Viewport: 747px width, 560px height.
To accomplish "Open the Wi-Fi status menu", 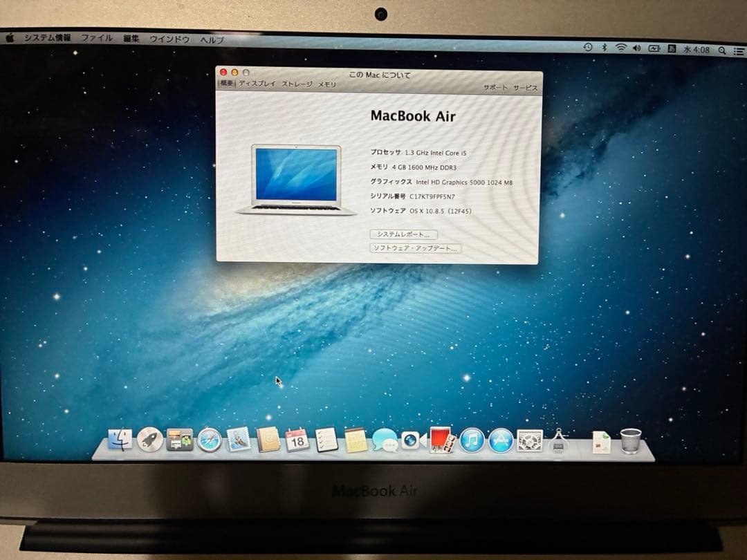I will pyautogui.click(x=620, y=48).
